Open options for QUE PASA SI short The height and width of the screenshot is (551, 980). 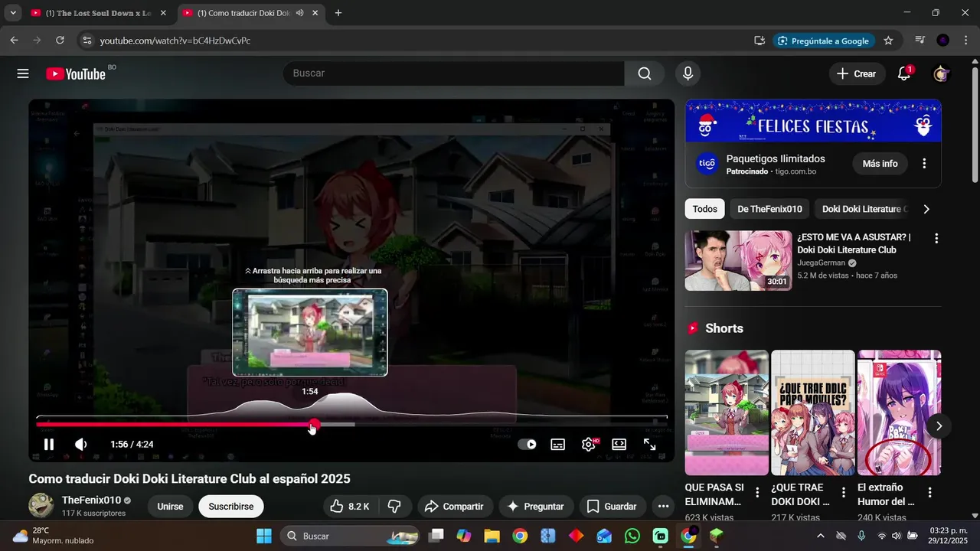[x=757, y=492]
